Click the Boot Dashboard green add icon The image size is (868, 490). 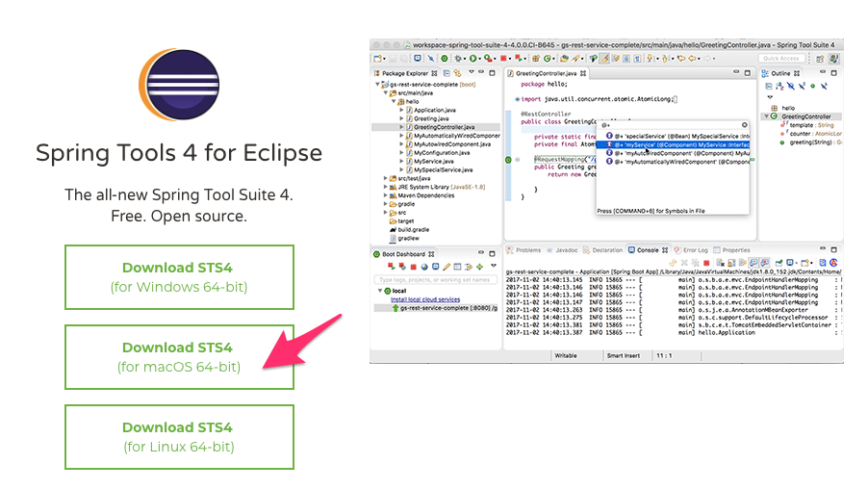pyautogui.click(x=479, y=267)
